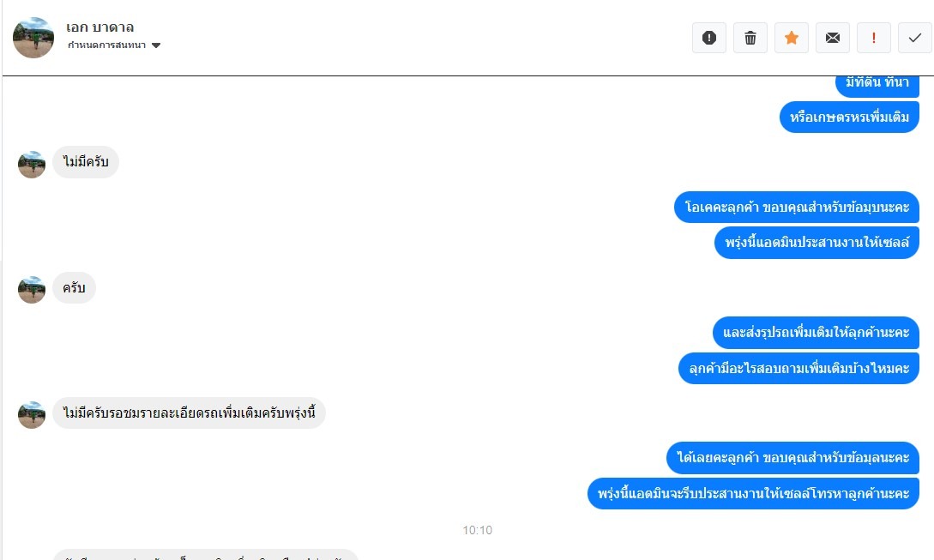The height and width of the screenshot is (560, 934).
Task: Select the ไม่มีครับ message bubble
Action: 86,162
